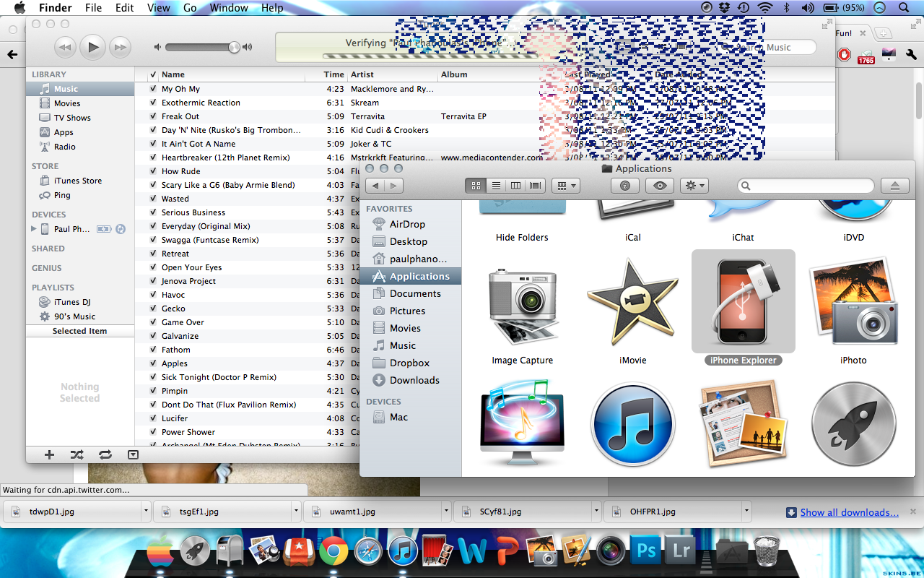Select Dropbox in Finder sidebar
Screen dimensions: 924x578
[409, 363]
